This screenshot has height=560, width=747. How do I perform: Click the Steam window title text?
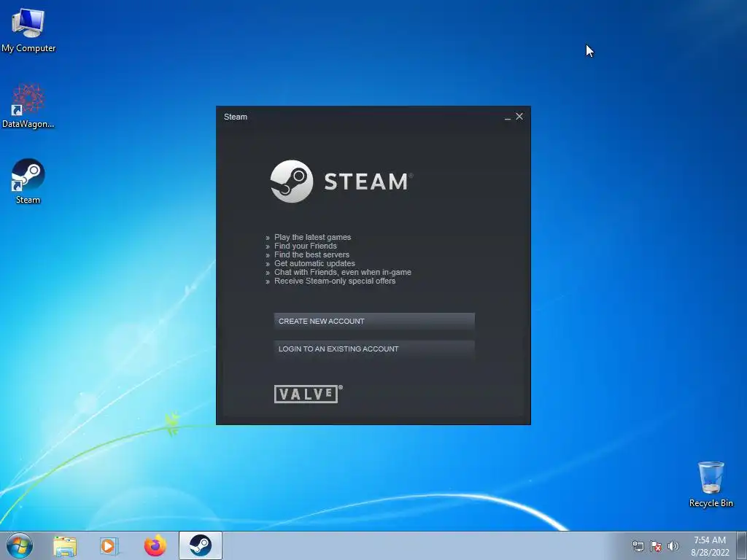236,117
